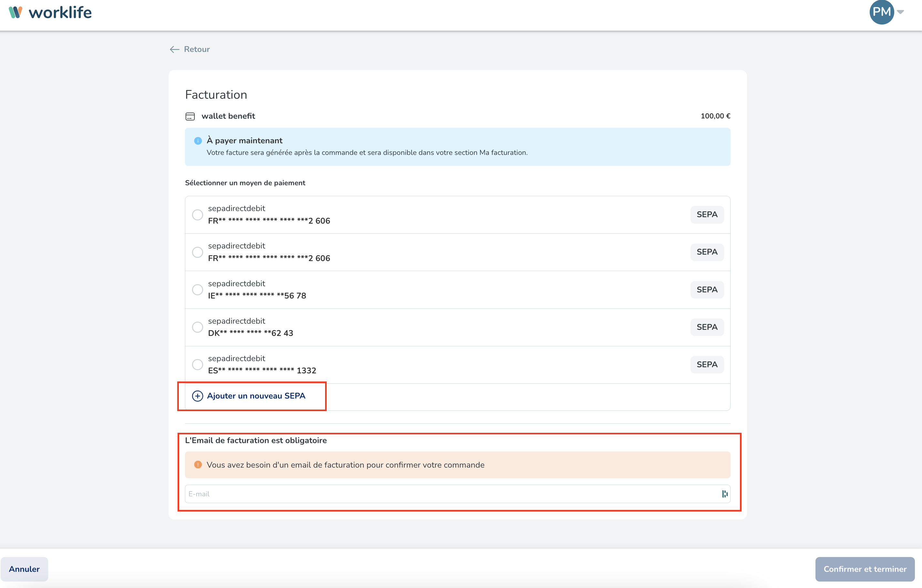Click the blue info icon
The width and height of the screenshot is (922, 588).
[198, 141]
